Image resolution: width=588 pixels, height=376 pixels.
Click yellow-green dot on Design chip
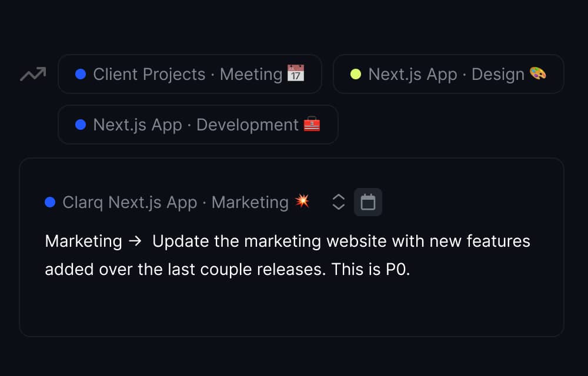[x=356, y=74]
